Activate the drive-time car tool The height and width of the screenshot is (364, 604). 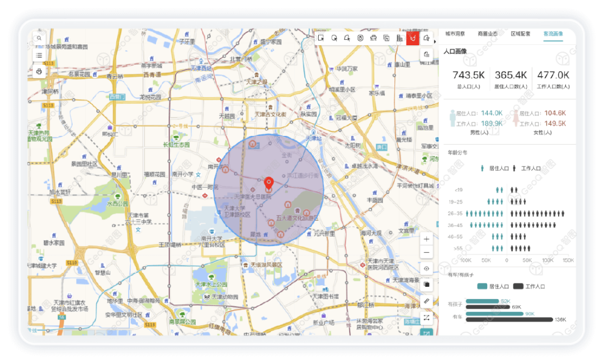(x=374, y=38)
